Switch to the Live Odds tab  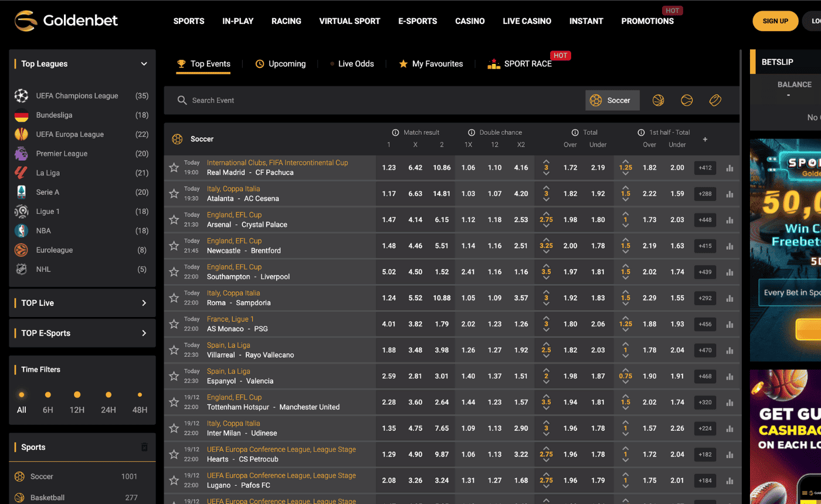tap(352, 64)
